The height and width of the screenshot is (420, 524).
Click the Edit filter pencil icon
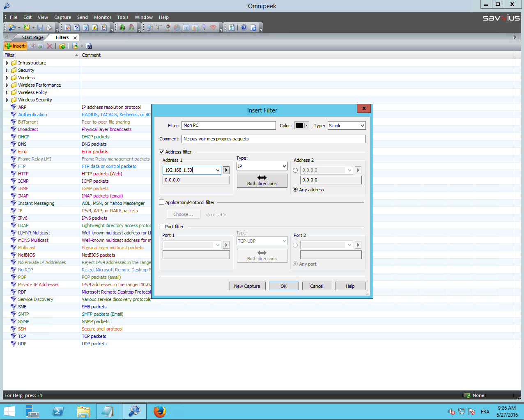point(32,46)
